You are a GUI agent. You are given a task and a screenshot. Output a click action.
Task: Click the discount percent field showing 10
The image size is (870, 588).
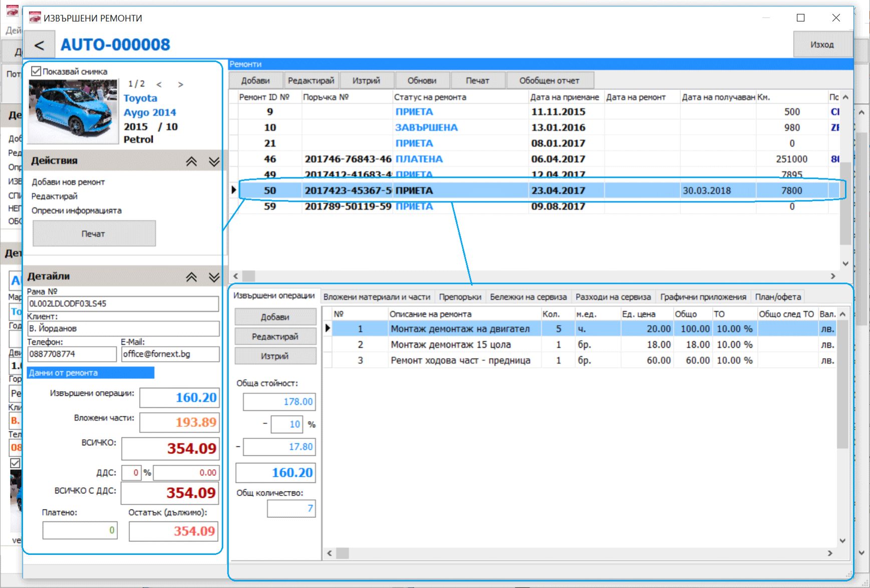pyautogui.click(x=286, y=424)
